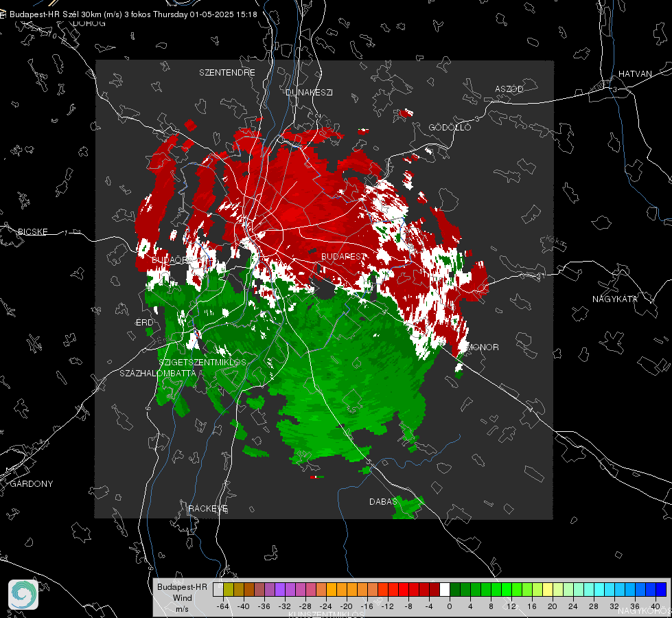Click the DOROG town label
The height and width of the screenshot is (618, 672).
click(x=89, y=23)
